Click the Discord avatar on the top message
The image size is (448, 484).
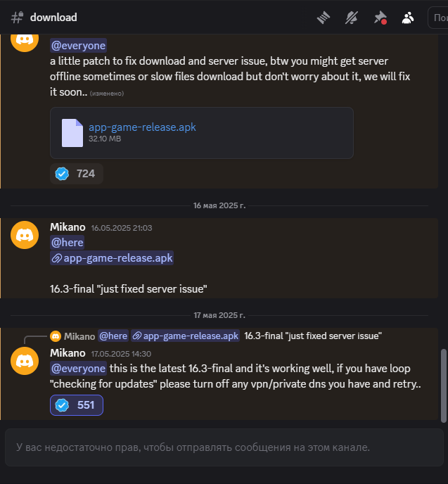[25, 39]
